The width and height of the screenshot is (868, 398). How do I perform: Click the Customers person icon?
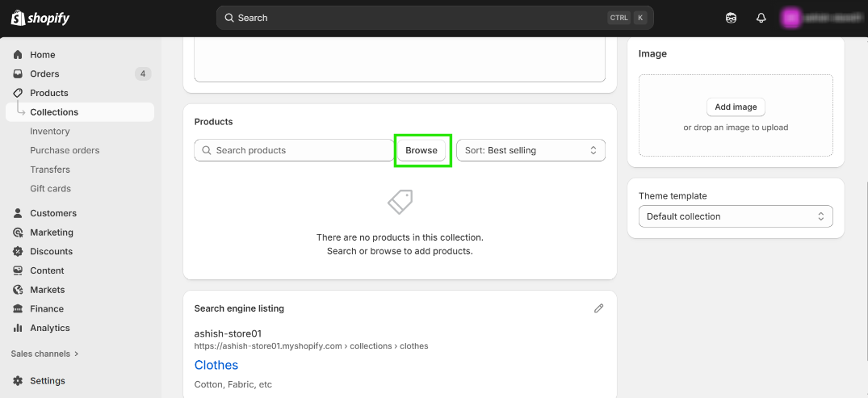click(x=18, y=214)
